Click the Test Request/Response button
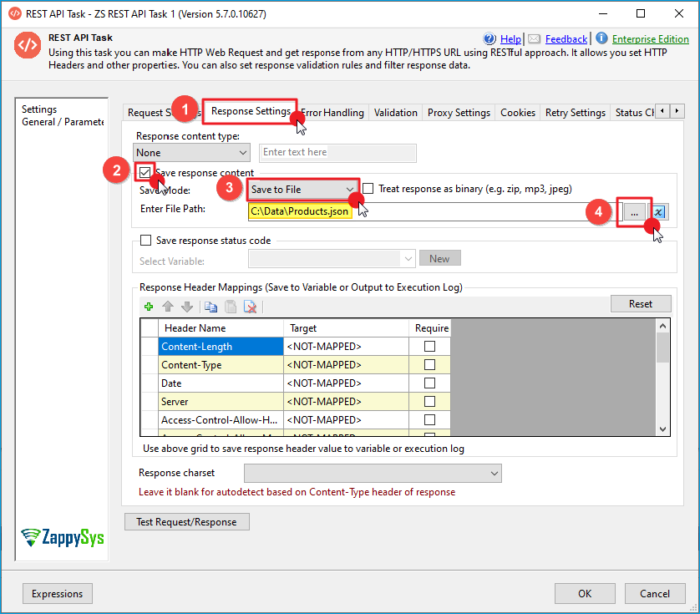700x614 pixels. [187, 522]
